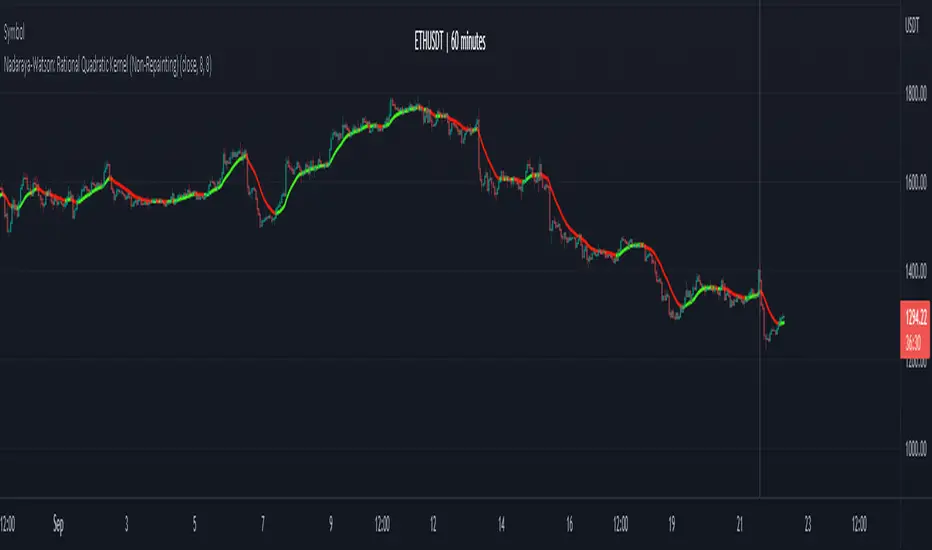The height and width of the screenshot is (550, 932).
Task: Select the Sep month label on time axis
Action: click(x=58, y=524)
